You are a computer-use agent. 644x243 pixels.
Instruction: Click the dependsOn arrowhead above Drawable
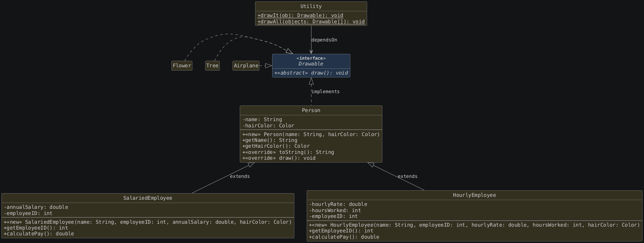point(311,51)
